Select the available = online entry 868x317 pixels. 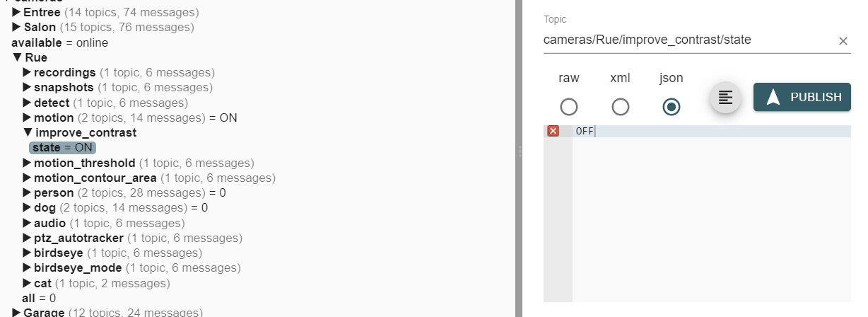59,42
